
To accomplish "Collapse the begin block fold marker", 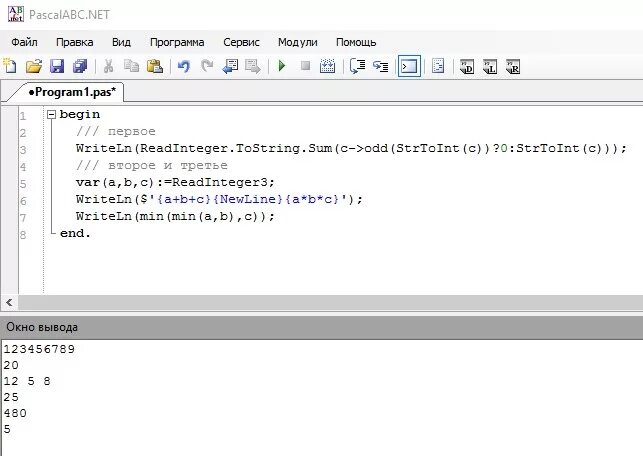I will coord(51,115).
